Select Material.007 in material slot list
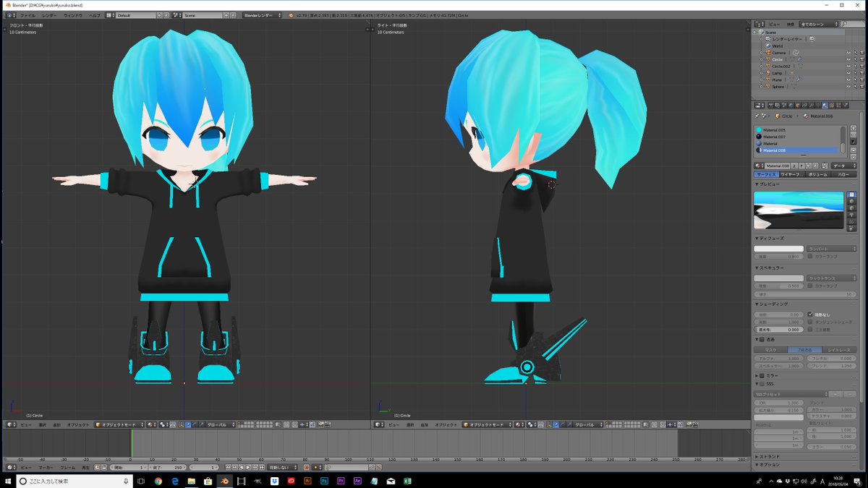 (796, 137)
